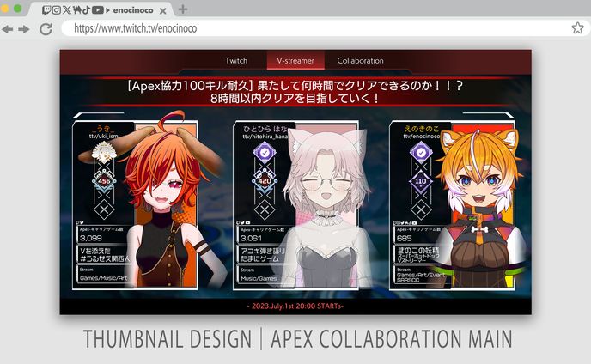
Task: Click the Instagram icon in tab title
Action: point(57,10)
